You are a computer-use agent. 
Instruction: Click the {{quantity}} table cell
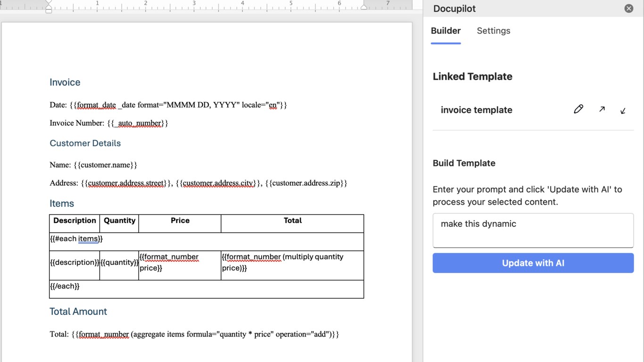click(119, 265)
